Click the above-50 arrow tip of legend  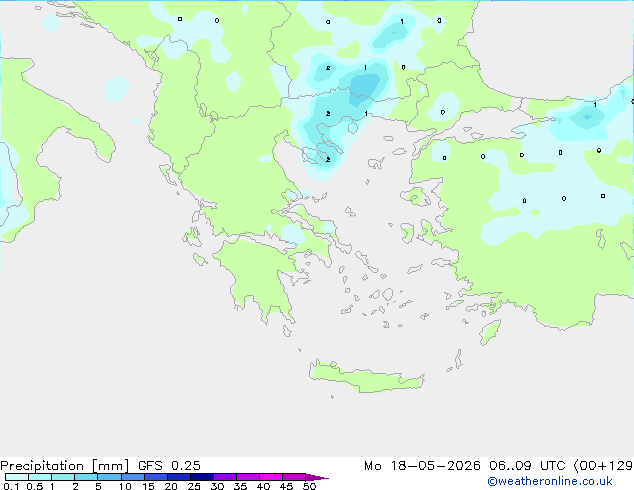tap(317, 477)
